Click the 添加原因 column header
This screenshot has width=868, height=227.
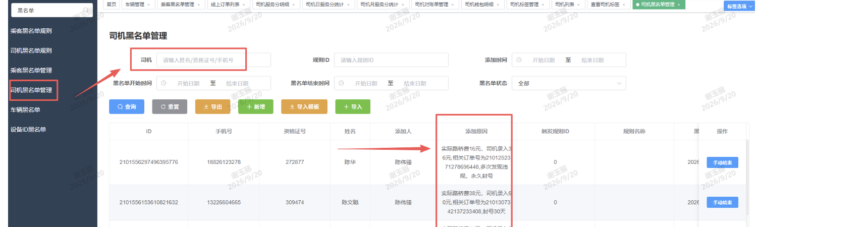(476, 131)
